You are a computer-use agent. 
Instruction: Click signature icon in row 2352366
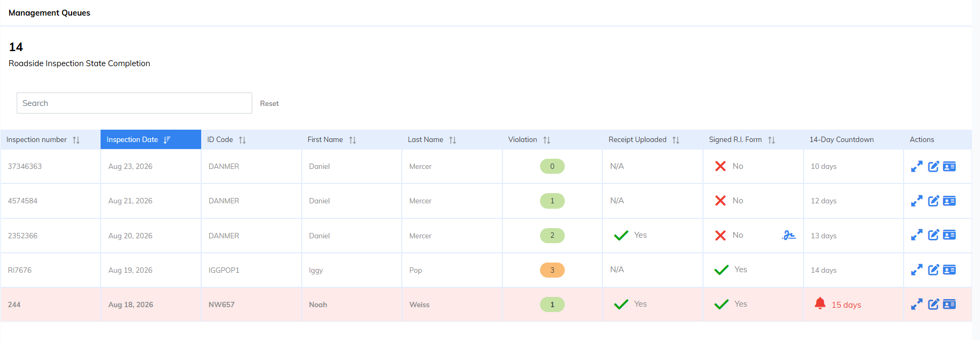(789, 235)
